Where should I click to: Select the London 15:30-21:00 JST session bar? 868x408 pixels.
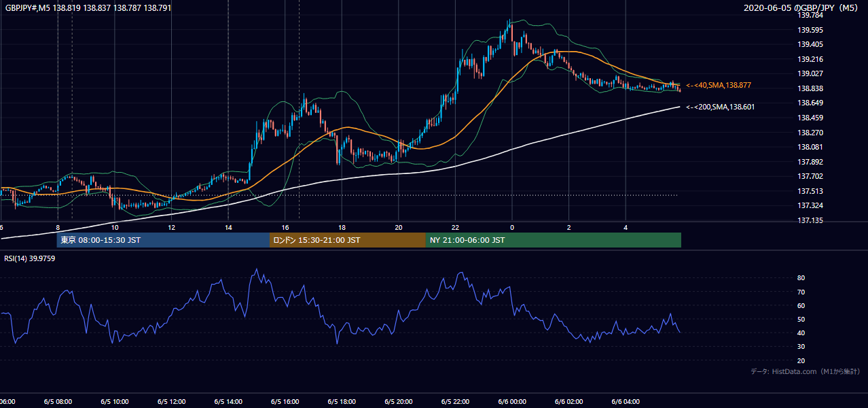point(348,240)
